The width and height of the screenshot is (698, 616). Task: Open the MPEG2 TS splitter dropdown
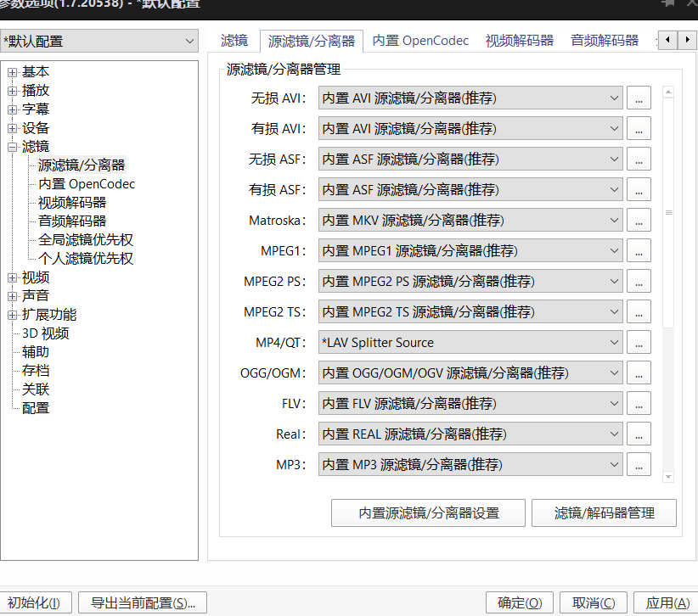(470, 311)
